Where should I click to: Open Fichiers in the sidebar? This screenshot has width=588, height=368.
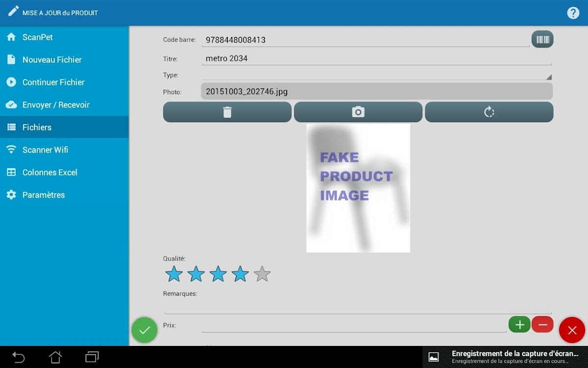(64, 127)
